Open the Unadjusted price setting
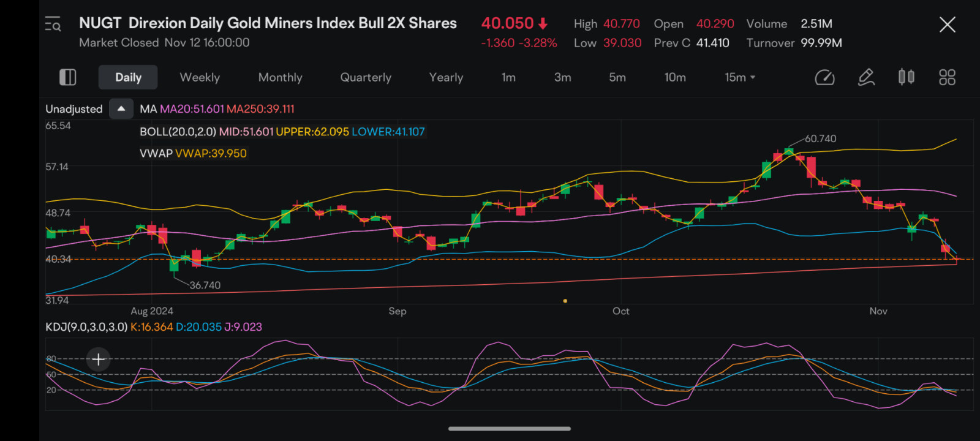The width and height of the screenshot is (980, 441). coord(74,109)
